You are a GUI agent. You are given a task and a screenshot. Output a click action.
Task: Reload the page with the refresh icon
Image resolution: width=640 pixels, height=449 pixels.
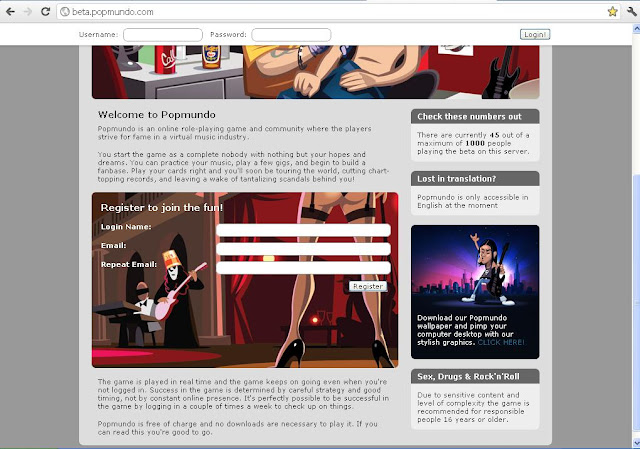point(45,11)
